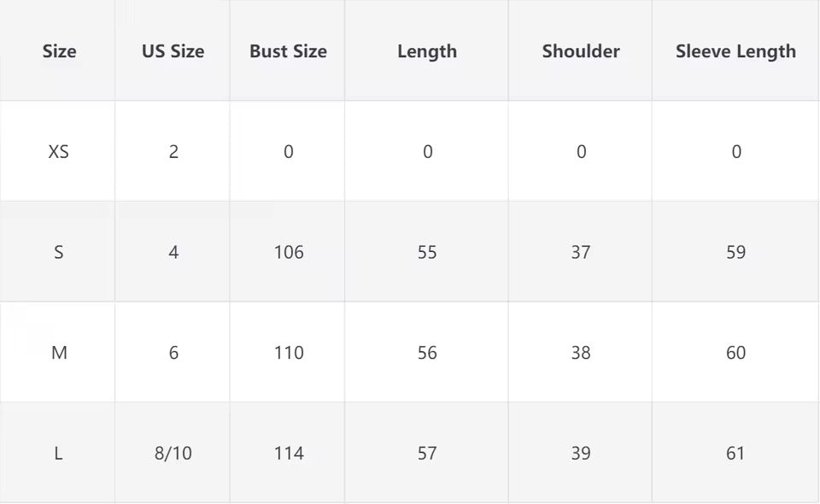Select the length value 55
This screenshot has height=504, width=820.
click(427, 252)
